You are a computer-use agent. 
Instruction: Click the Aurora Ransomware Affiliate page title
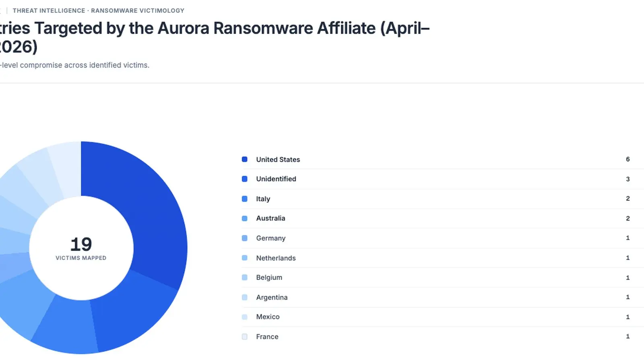pyautogui.click(x=215, y=37)
